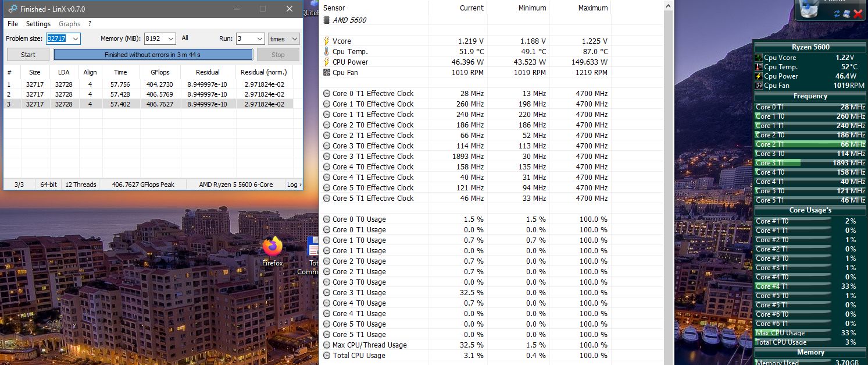Open the Memory (MiB) dropdown
Screen dimensions: 868x365
tap(170, 38)
